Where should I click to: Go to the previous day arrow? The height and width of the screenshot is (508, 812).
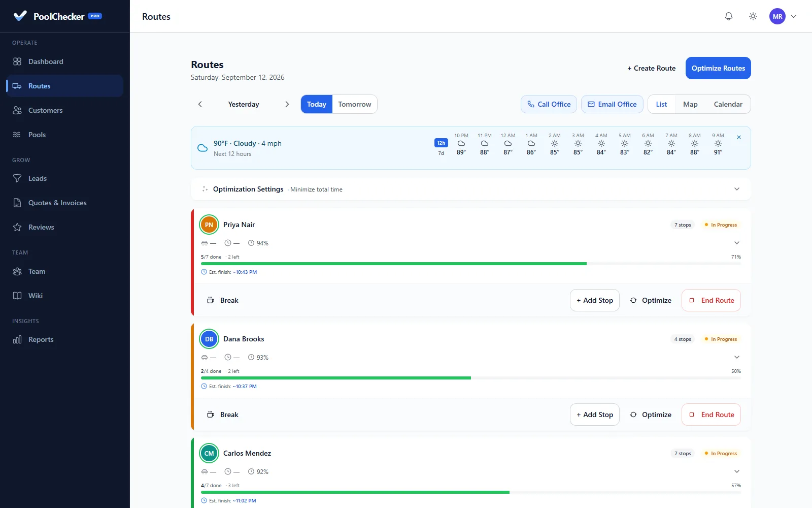200,104
